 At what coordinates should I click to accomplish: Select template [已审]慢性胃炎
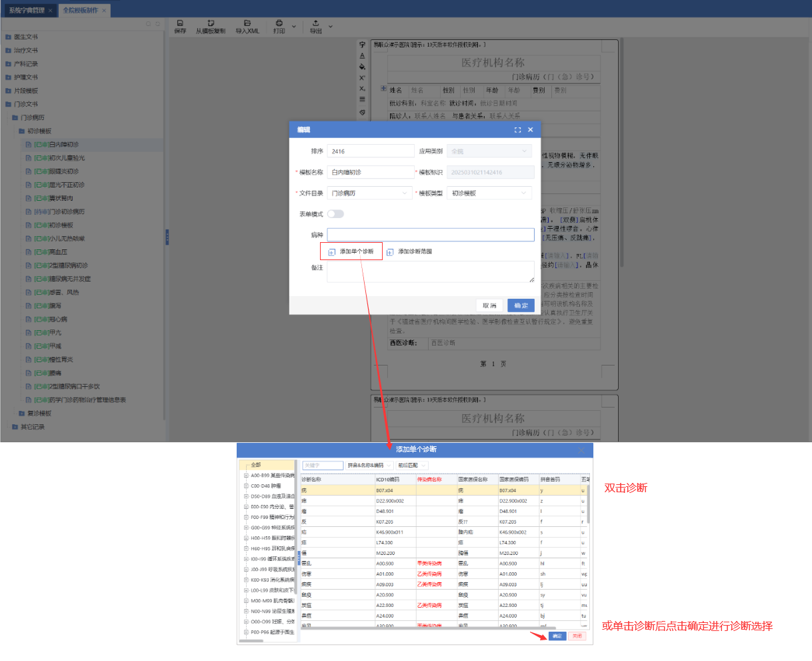pos(53,360)
